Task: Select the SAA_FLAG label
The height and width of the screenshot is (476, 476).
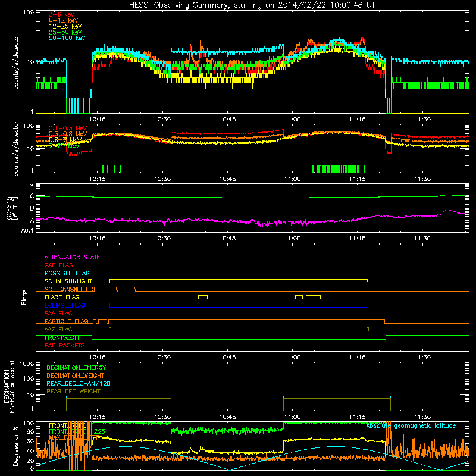Action: coord(58,313)
